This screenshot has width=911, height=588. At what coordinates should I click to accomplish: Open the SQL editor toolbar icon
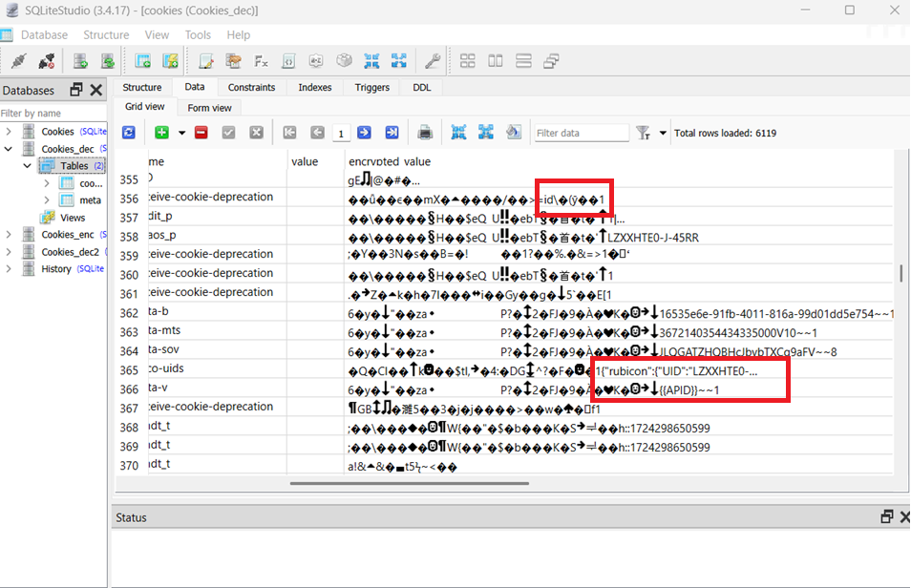pyautogui.click(x=205, y=61)
